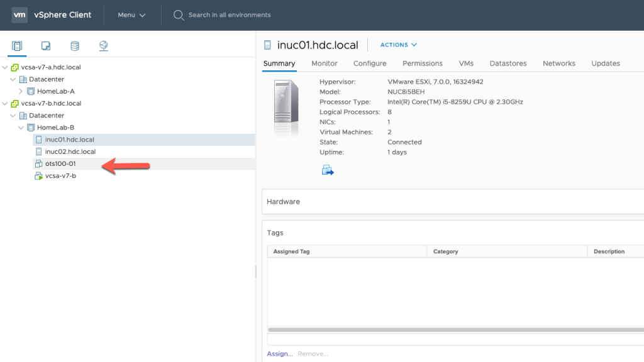Click the model value NUC8i5BEH
This screenshot has height=362, width=644.
click(406, 92)
